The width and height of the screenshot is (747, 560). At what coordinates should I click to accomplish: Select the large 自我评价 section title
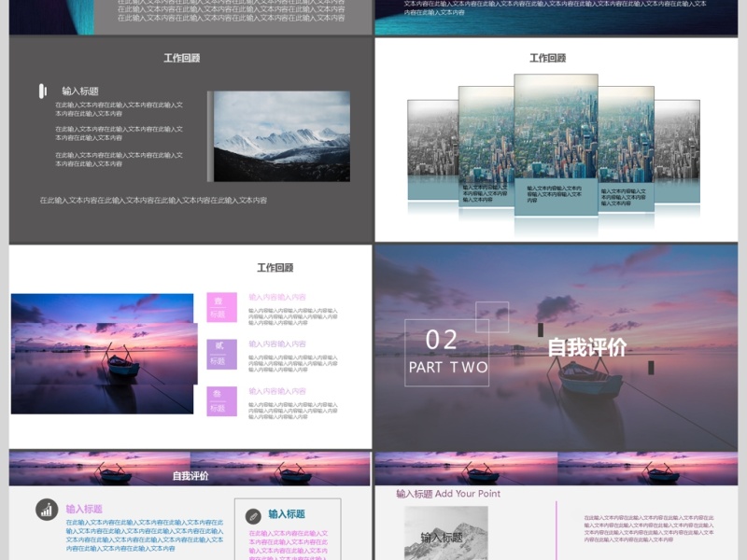[586, 347]
